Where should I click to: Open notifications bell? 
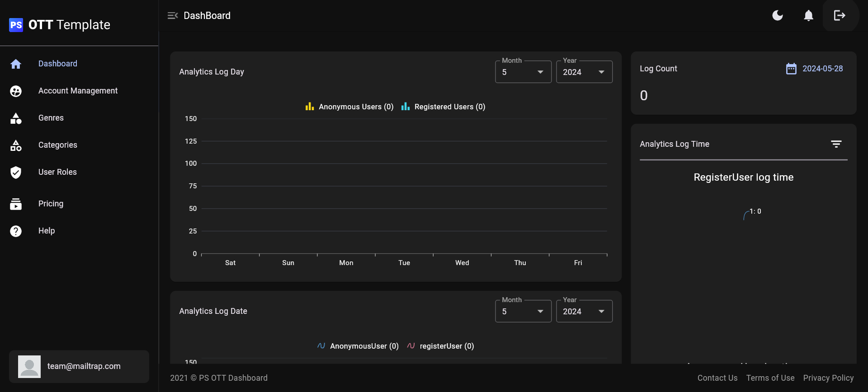click(x=808, y=16)
